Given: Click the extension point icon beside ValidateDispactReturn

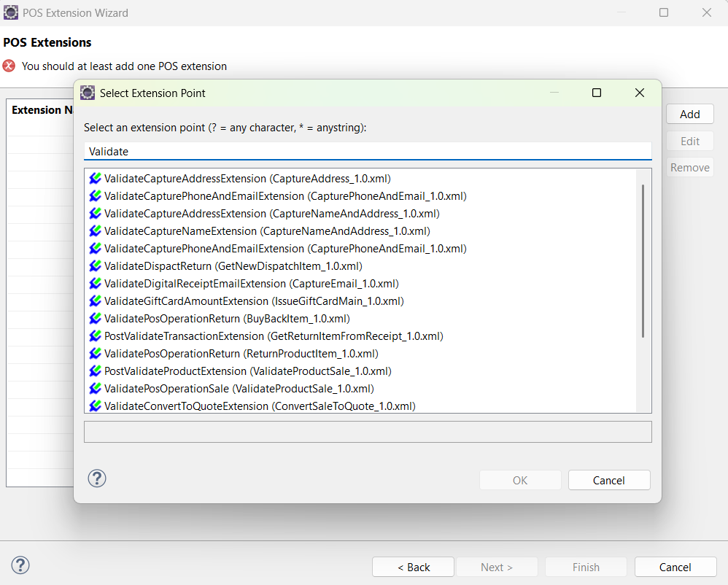Looking at the screenshot, I should pos(96,266).
